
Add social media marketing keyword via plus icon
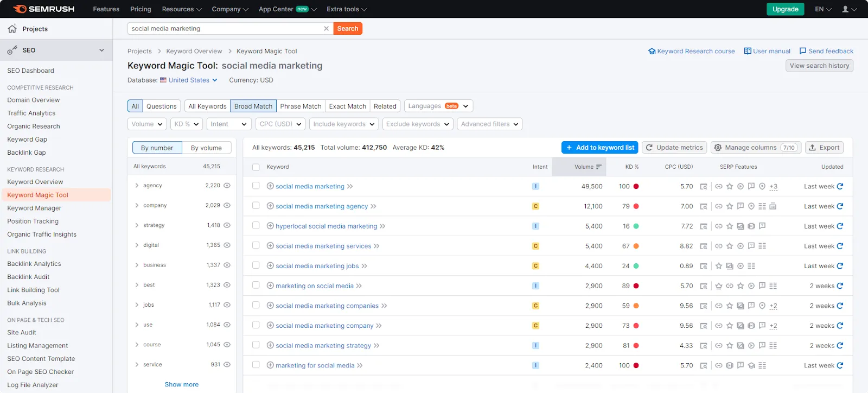pyautogui.click(x=270, y=186)
